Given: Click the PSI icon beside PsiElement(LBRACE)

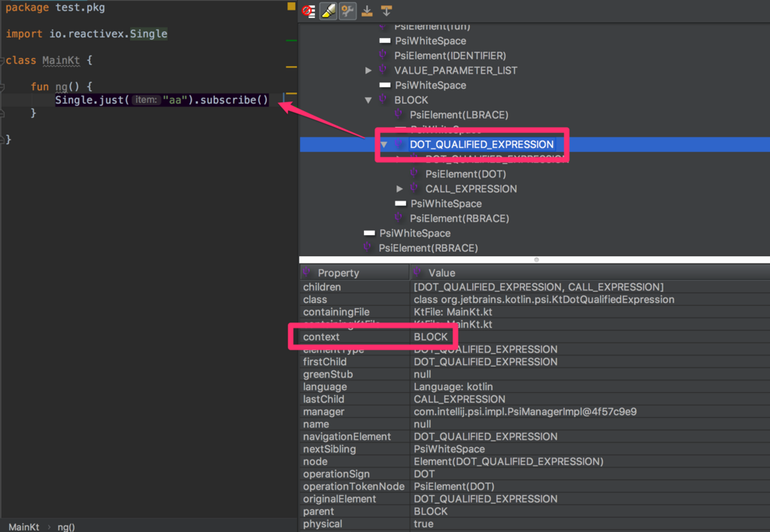Looking at the screenshot, I should [x=399, y=114].
